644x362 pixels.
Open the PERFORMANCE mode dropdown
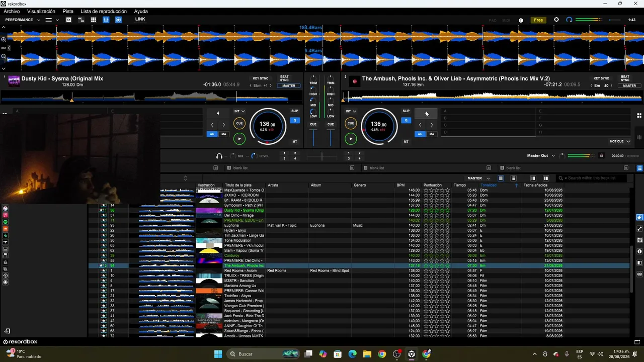[x=23, y=20]
